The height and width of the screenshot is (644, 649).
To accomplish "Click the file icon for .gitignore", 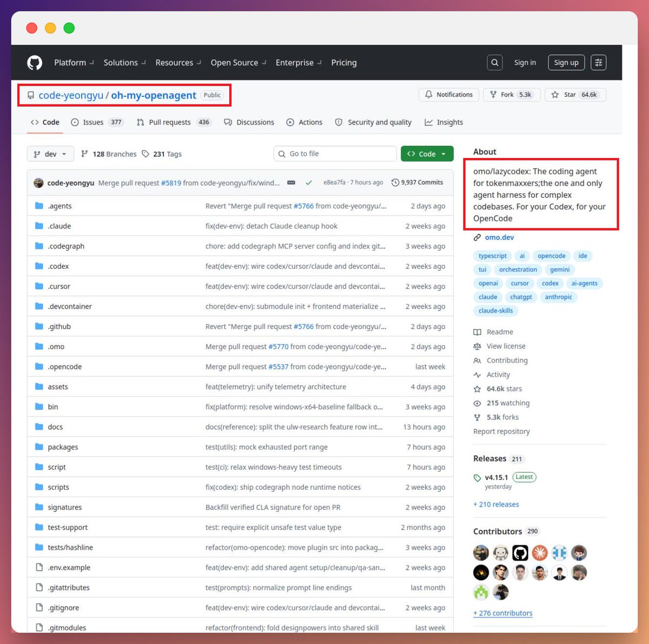I will click(x=39, y=608).
